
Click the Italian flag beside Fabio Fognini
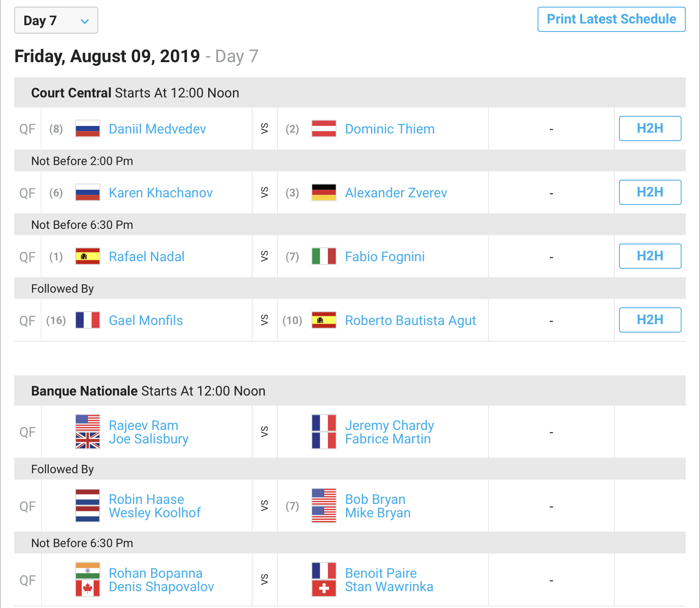pyautogui.click(x=324, y=256)
